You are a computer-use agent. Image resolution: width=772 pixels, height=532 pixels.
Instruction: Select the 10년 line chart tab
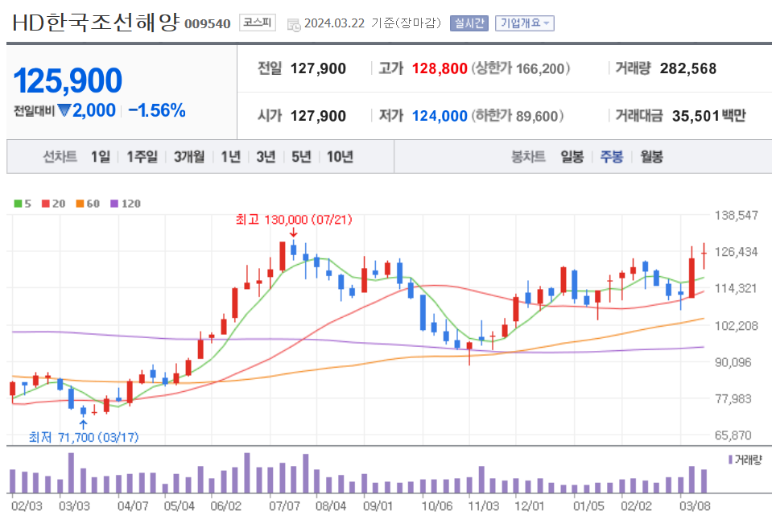click(x=341, y=157)
